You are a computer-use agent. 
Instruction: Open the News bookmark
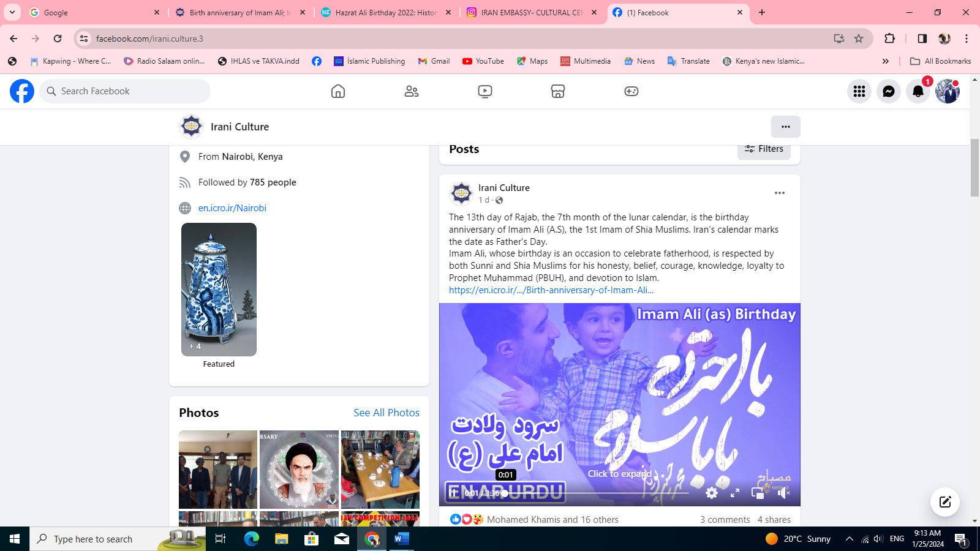(639, 61)
